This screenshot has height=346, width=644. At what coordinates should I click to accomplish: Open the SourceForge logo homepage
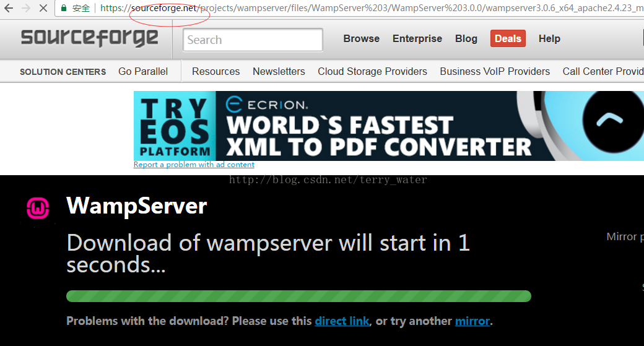click(89, 38)
